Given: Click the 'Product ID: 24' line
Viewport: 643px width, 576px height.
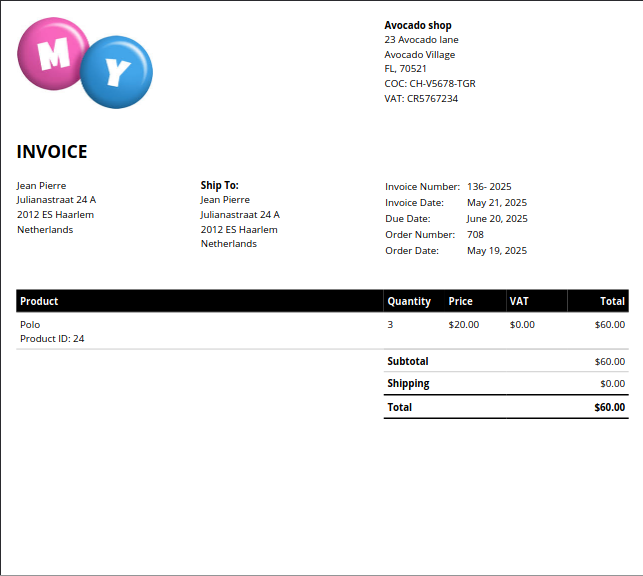Looking at the screenshot, I should coord(52,339).
